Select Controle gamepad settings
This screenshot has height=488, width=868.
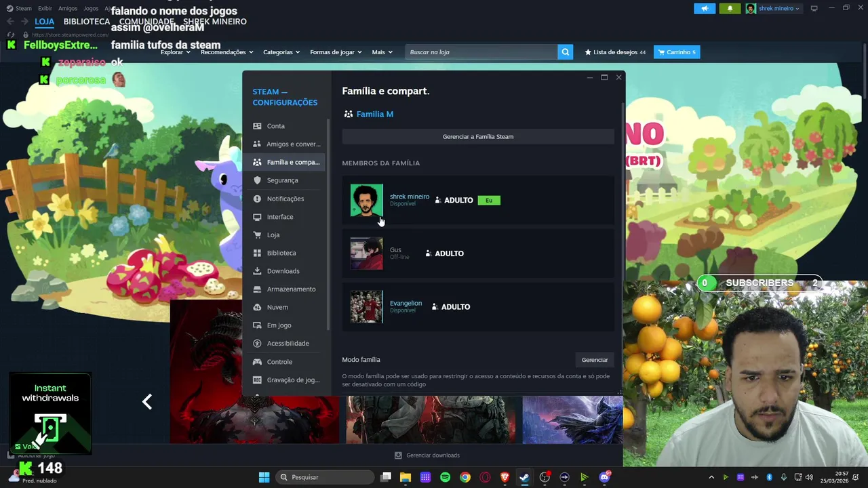pos(285,362)
